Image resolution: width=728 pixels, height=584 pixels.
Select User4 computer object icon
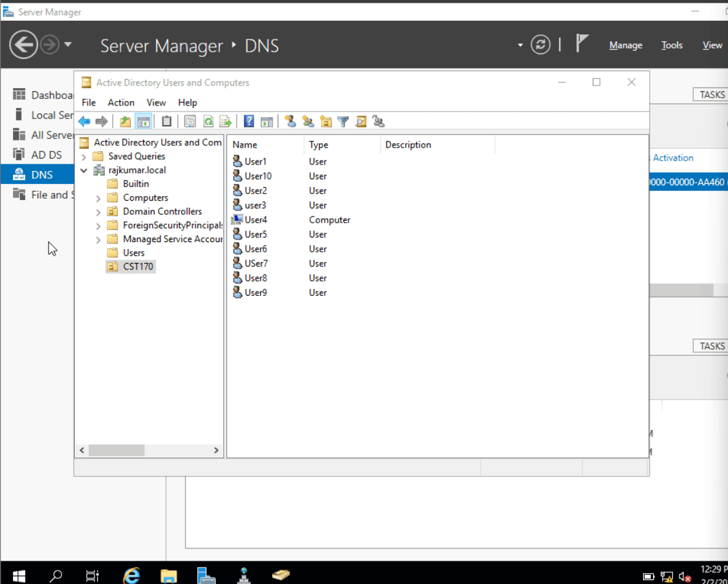pyautogui.click(x=237, y=219)
